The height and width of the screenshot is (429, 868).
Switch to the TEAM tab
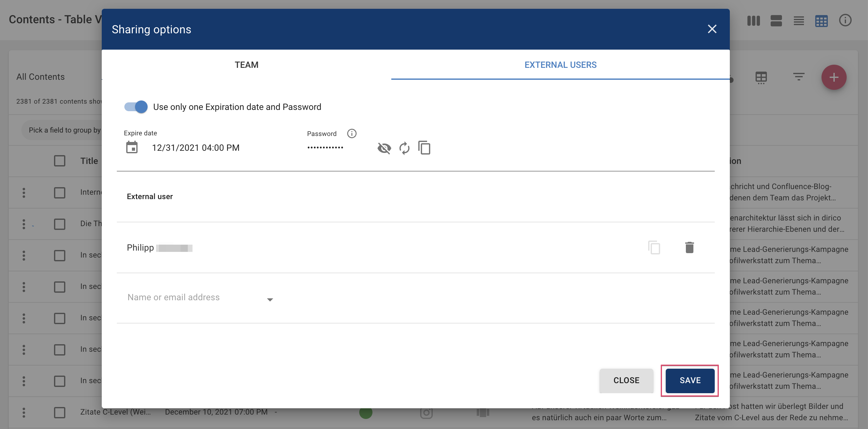click(x=246, y=65)
